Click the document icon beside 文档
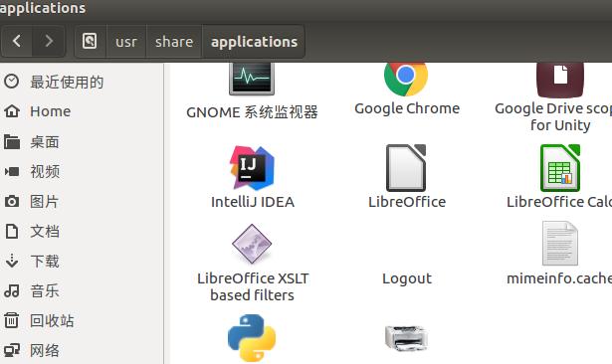Image resolution: width=612 pixels, height=364 pixels. [x=12, y=231]
